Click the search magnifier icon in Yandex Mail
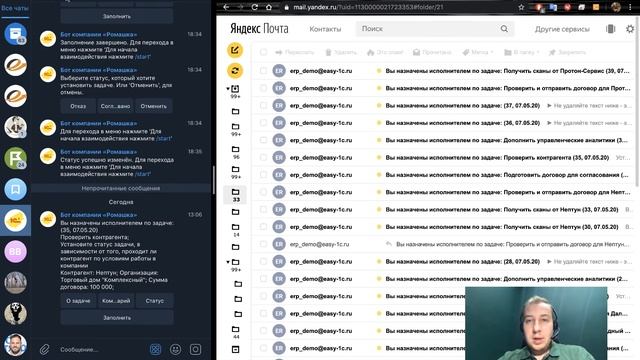 [504, 29]
